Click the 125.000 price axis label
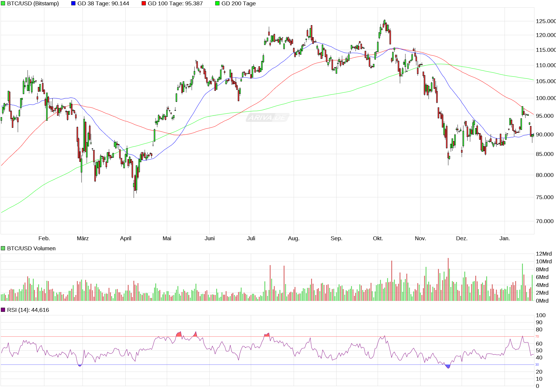The height and width of the screenshot is (392, 556). click(546, 21)
